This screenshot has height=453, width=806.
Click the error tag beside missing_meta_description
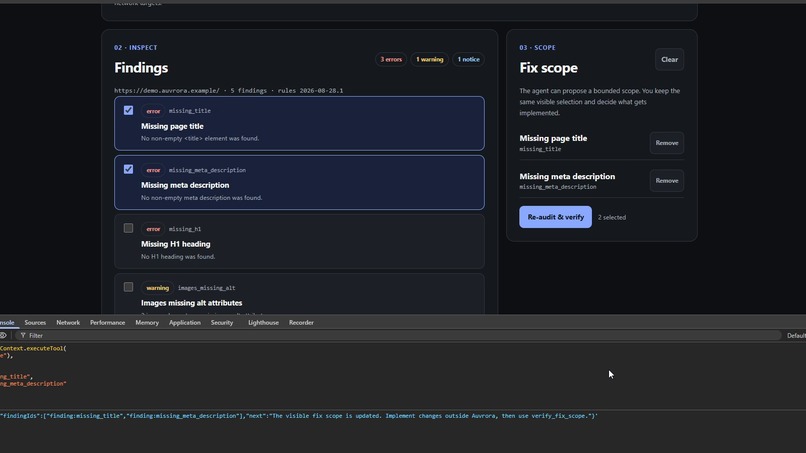153,170
